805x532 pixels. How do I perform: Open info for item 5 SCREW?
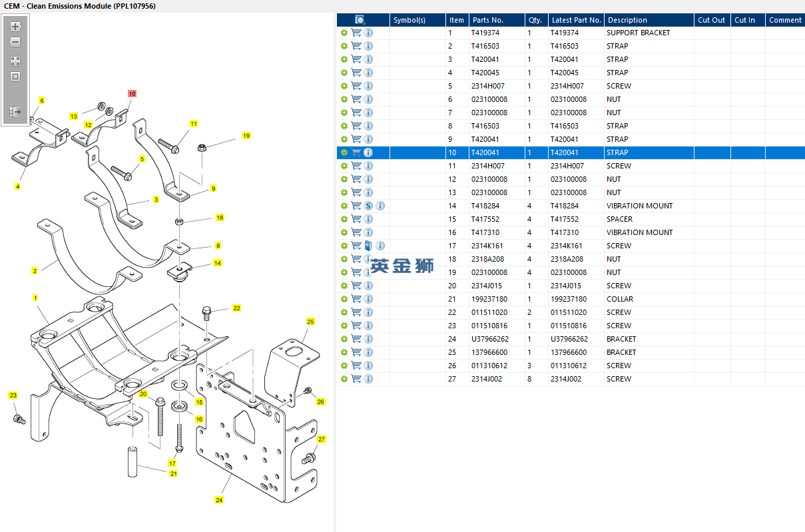pos(368,86)
